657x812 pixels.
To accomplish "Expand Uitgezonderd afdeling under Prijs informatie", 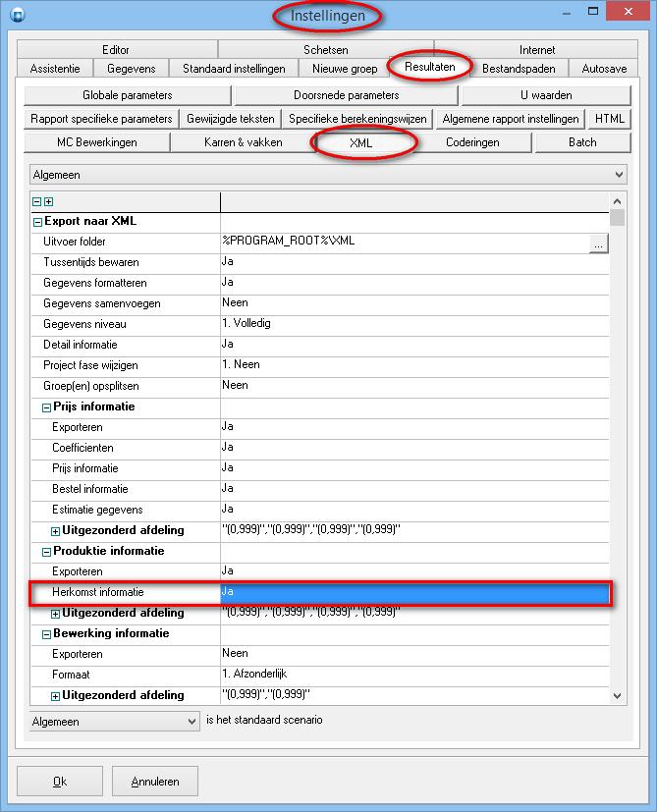I will point(55,531).
